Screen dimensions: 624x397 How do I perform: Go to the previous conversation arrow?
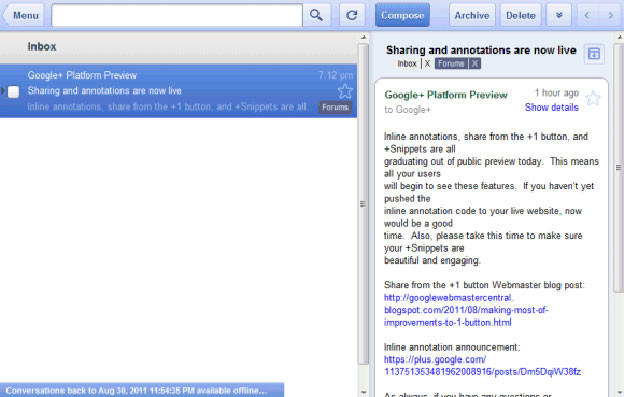tap(587, 16)
